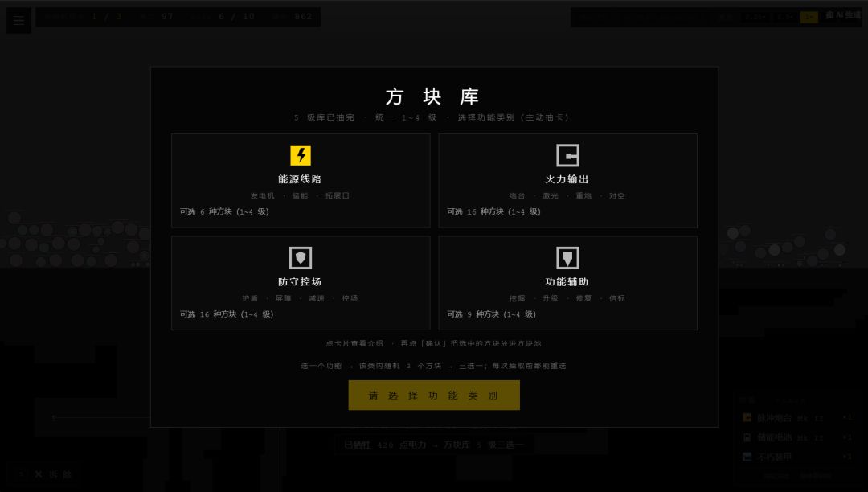Click the 选一个功能 instruction line
Image resolution: width=868 pixels, height=492 pixels.
click(x=433, y=366)
